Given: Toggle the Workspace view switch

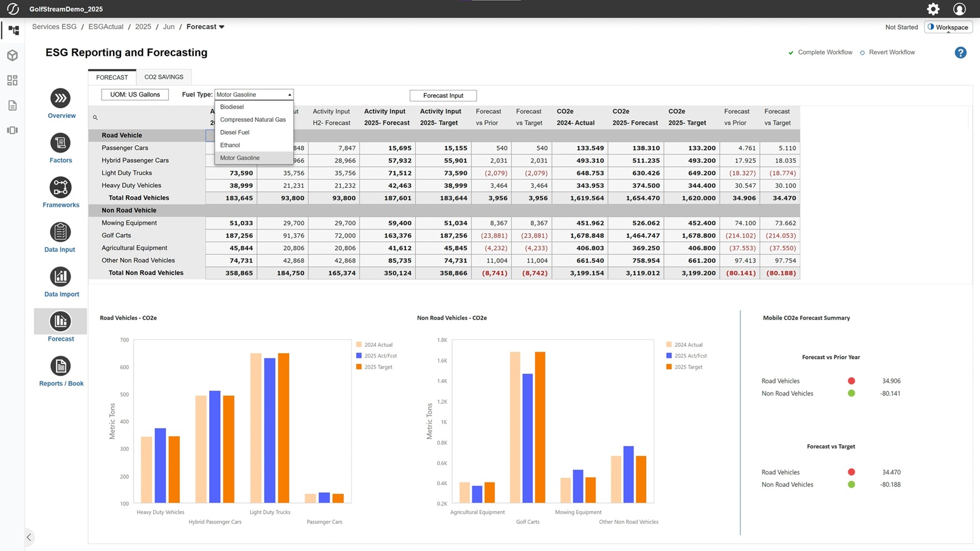Looking at the screenshot, I should point(948,27).
